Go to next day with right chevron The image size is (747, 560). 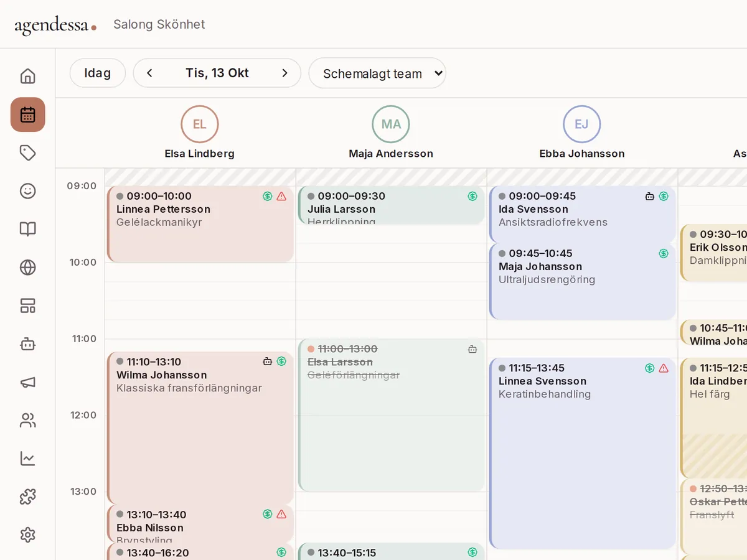coord(284,73)
